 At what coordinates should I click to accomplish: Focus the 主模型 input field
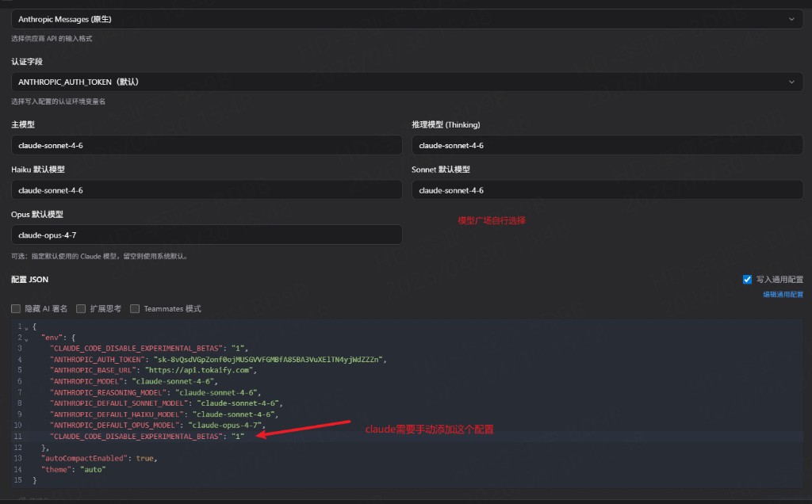(x=207, y=145)
